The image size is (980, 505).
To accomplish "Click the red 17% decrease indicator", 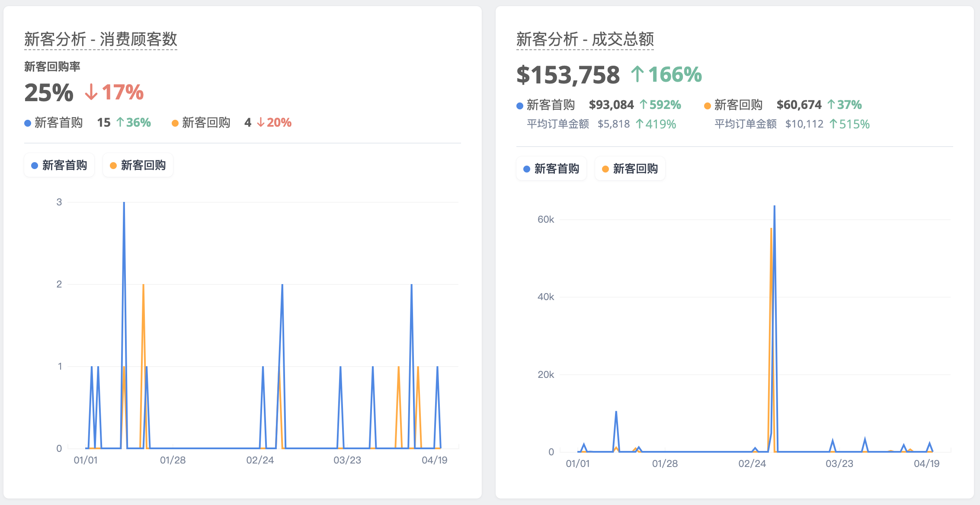I will pos(114,93).
